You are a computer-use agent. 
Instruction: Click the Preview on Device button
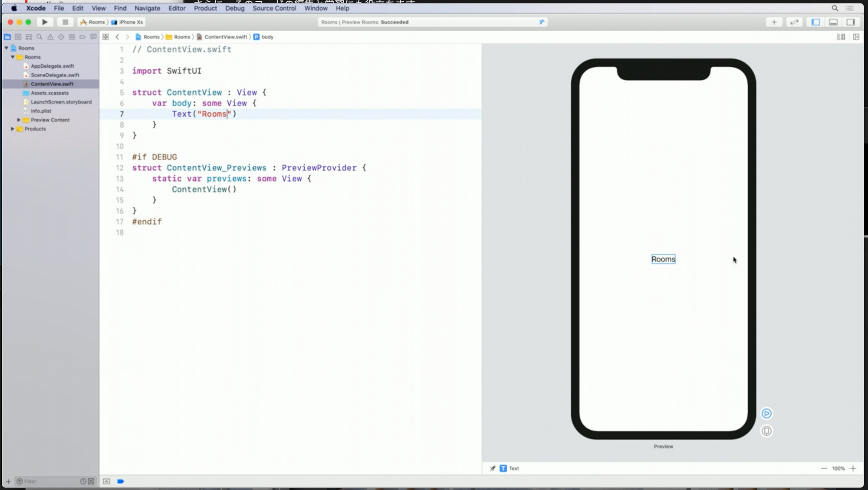[x=766, y=431]
